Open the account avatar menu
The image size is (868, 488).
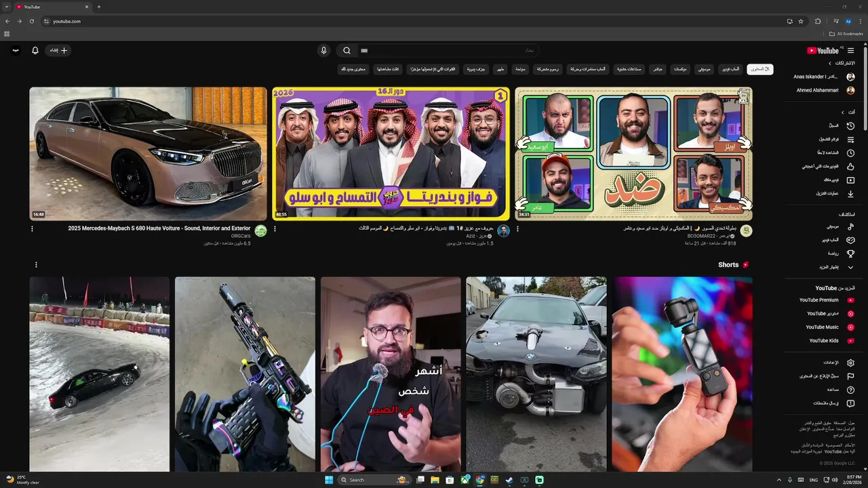click(15, 50)
